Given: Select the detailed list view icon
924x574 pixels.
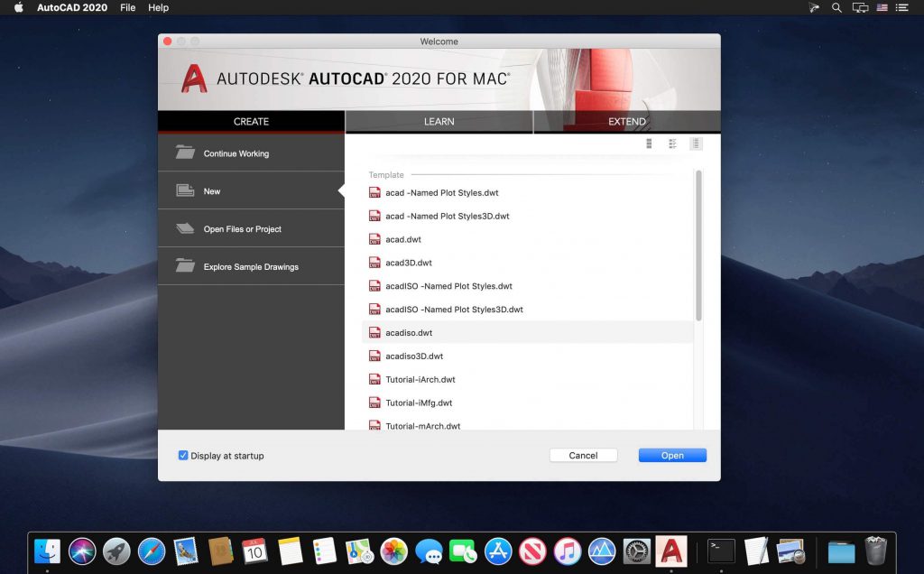Looking at the screenshot, I should [672, 143].
